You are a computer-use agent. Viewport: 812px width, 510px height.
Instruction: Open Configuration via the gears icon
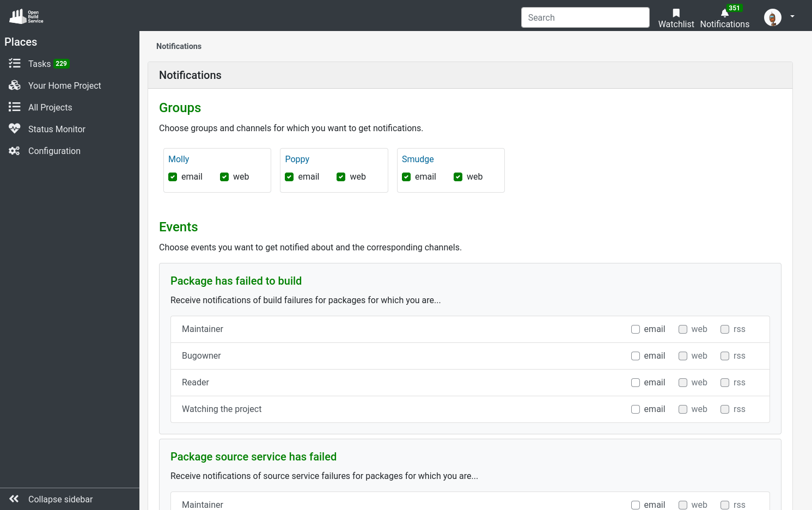14,151
